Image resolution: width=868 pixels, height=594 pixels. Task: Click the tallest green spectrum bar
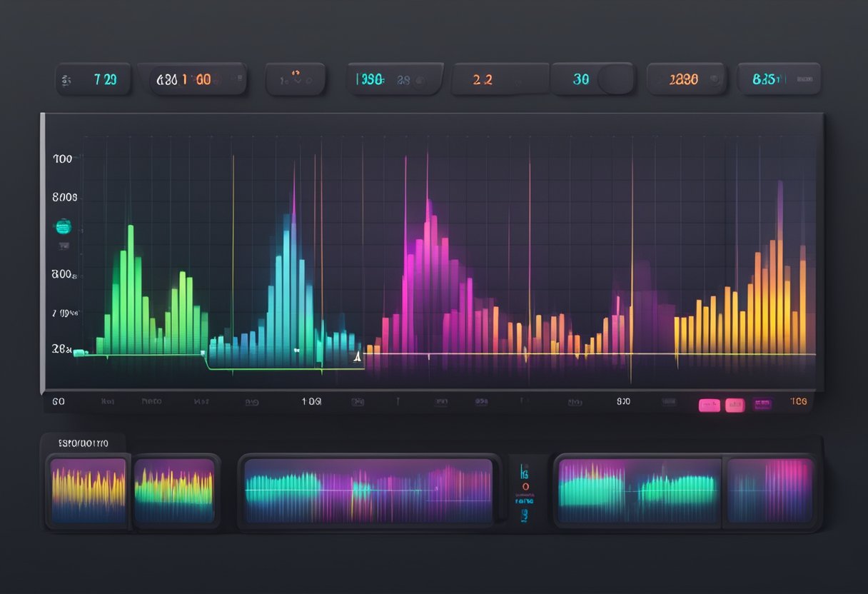(131, 289)
